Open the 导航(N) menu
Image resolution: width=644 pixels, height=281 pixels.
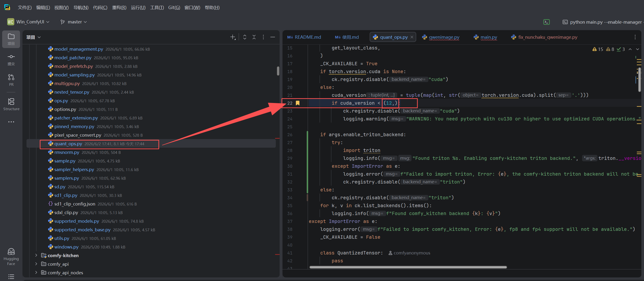pos(81,7)
